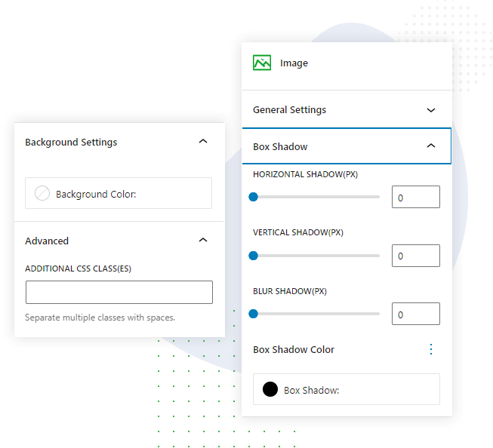Click the Vertical Shadow number field
The width and height of the screenshot is (493, 448).
[x=416, y=256]
